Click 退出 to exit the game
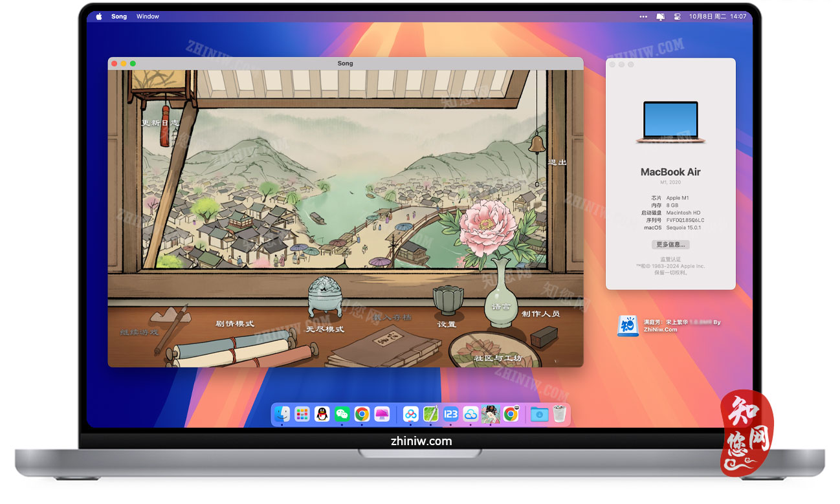This screenshot has width=840, height=504. tap(557, 162)
